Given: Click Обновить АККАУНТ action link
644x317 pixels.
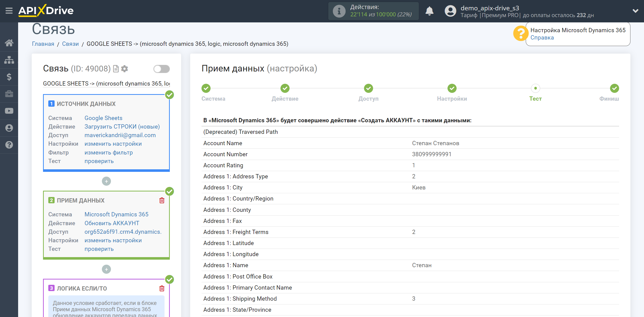Looking at the screenshot, I should tap(112, 223).
